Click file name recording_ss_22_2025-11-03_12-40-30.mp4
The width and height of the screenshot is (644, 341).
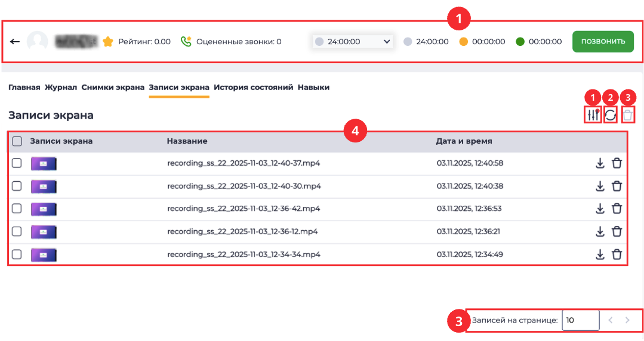pyautogui.click(x=244, y=187)
